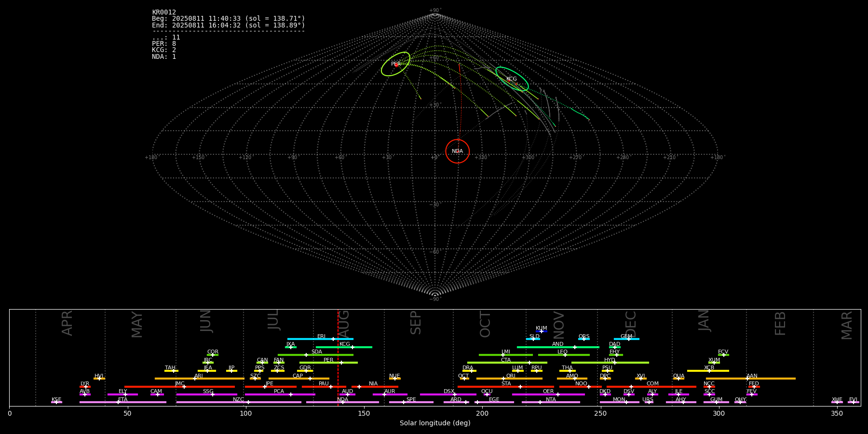
Task: Click the pink EVI shower bar
Action: point(854,402)
